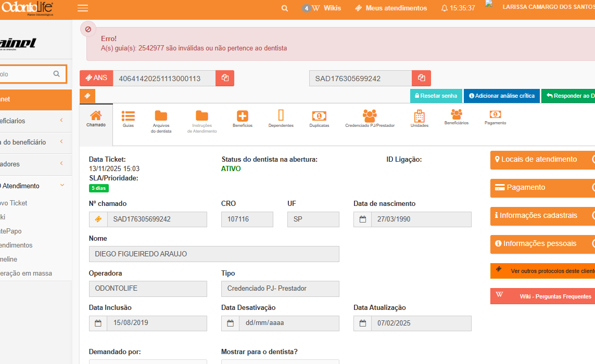The image size is (595, 364).
Task: Open the Duplicatas tab
Action: tap(319, 119)
